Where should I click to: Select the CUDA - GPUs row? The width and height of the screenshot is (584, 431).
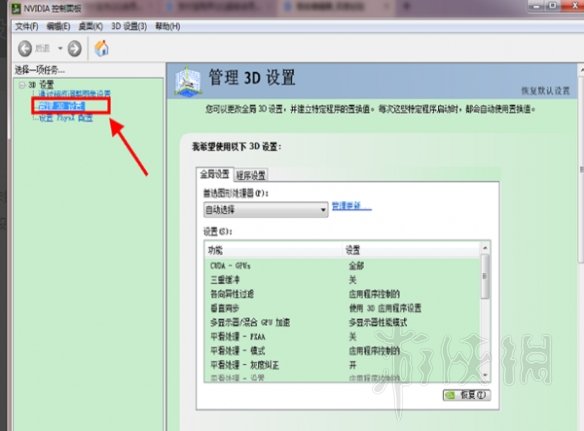coord(343,266)
